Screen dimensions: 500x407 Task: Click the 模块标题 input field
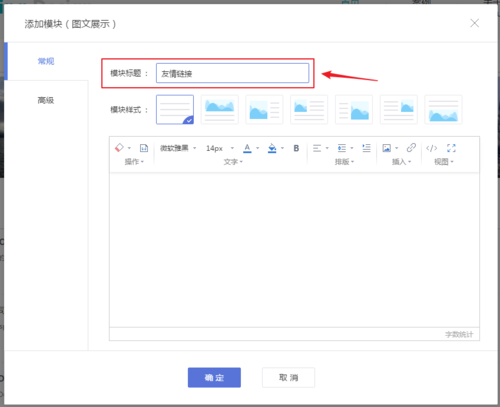[x=232, y=73]
